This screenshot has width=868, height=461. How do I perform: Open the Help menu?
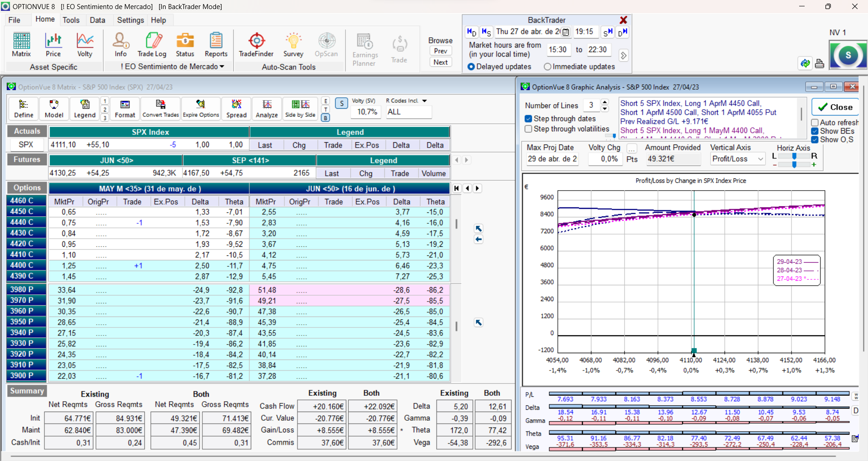coord(158,20)
